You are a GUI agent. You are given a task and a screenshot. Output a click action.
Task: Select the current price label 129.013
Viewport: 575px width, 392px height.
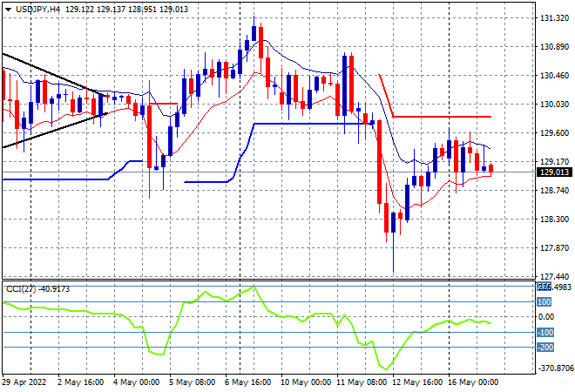(554, 172)
